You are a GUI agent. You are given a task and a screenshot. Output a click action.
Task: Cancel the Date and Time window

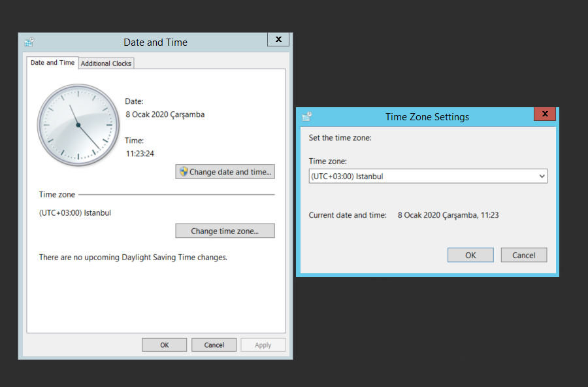pos(214,345)
